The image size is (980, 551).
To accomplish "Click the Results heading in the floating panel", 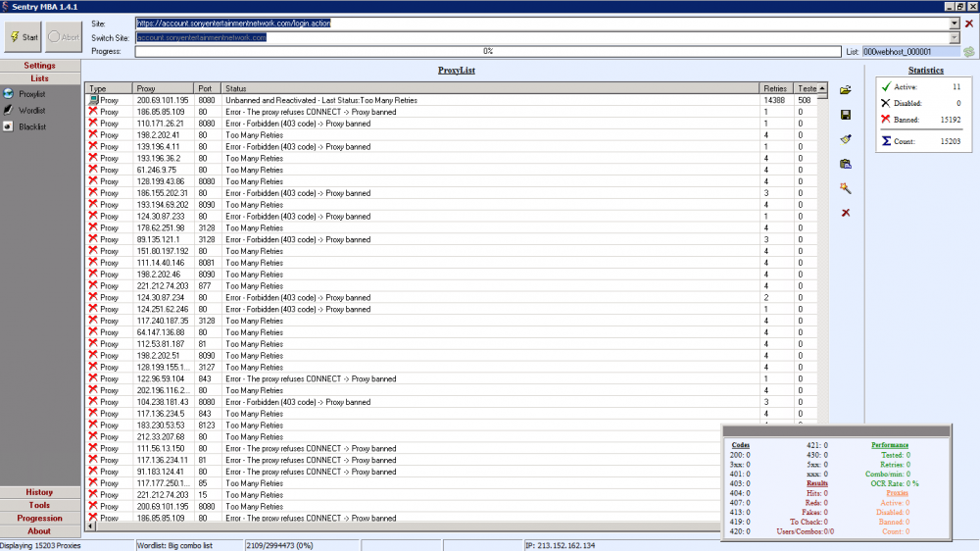I will pyautogui.click(x=817, y=483).
